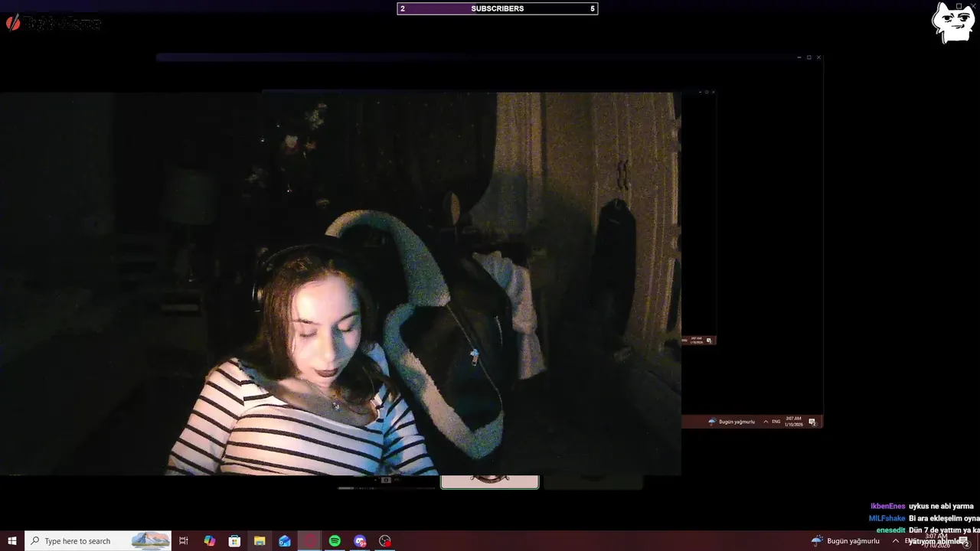Click the webcam video feed
The image size is (980, 551).
click(341, 284)
